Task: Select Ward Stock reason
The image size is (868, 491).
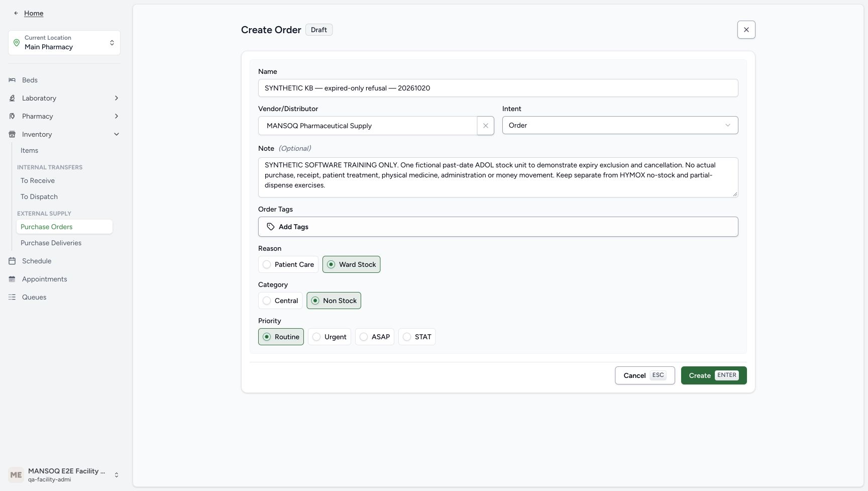Action: tap(352, 264)
